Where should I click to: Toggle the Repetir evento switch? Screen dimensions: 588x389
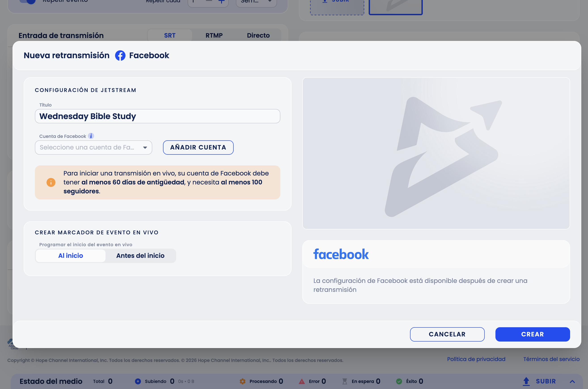[28, 1]
